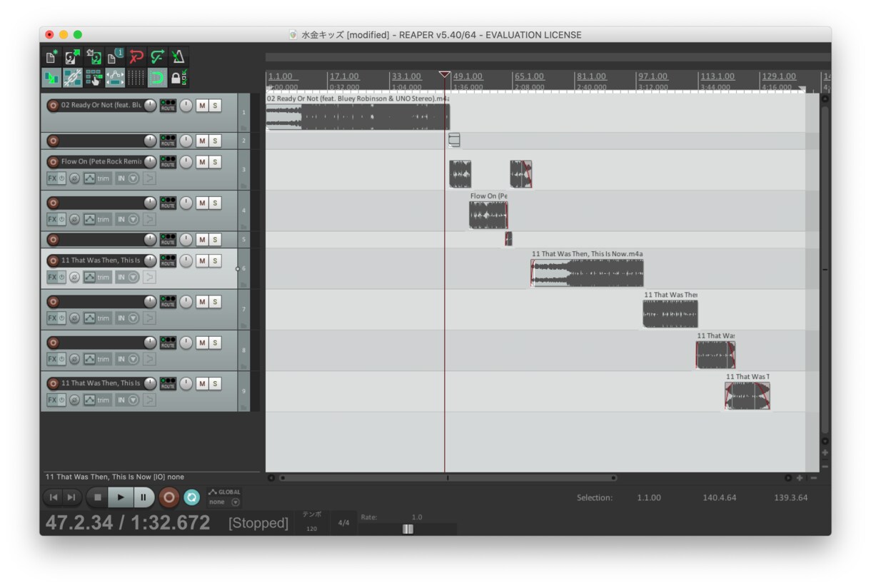The image size is (871, 588).
Task: Click the 4/4 time signature field
Action: 343,523
